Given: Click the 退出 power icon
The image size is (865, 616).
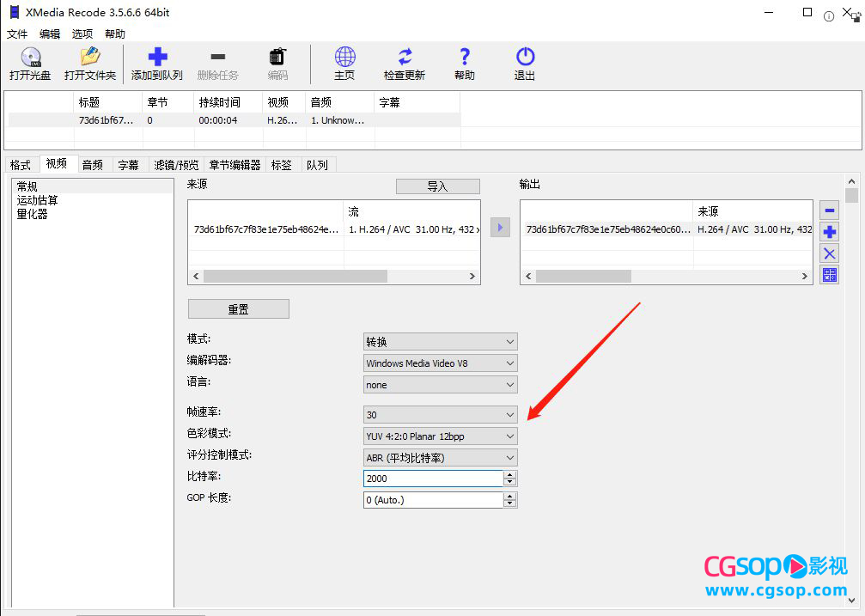Looking at the screenshot, I should pyautogui.click(x=525, y=58).
